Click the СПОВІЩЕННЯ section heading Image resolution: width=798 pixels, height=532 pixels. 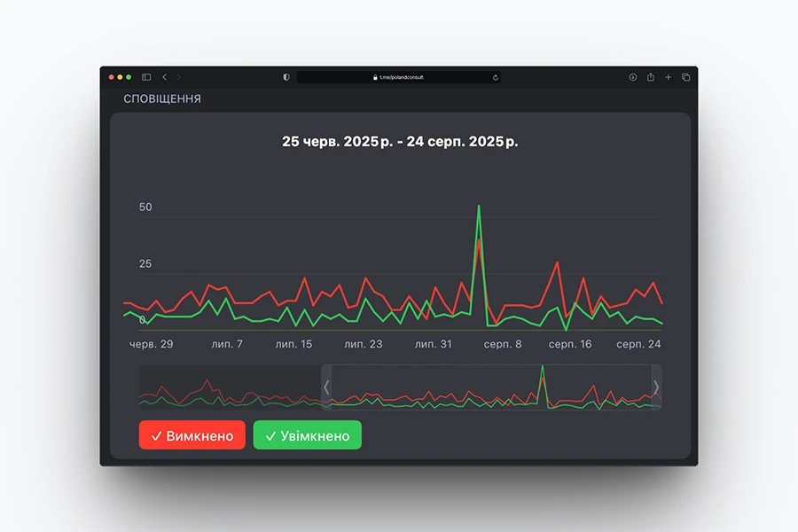pyautogui.click(x=162, y=99)
